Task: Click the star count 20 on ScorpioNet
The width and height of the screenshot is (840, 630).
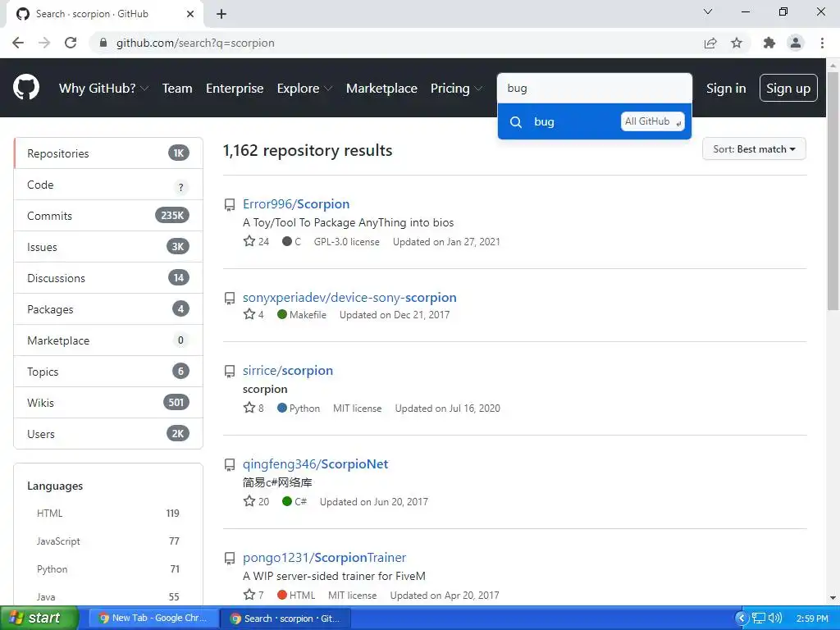Action: (x=256, y=501)
